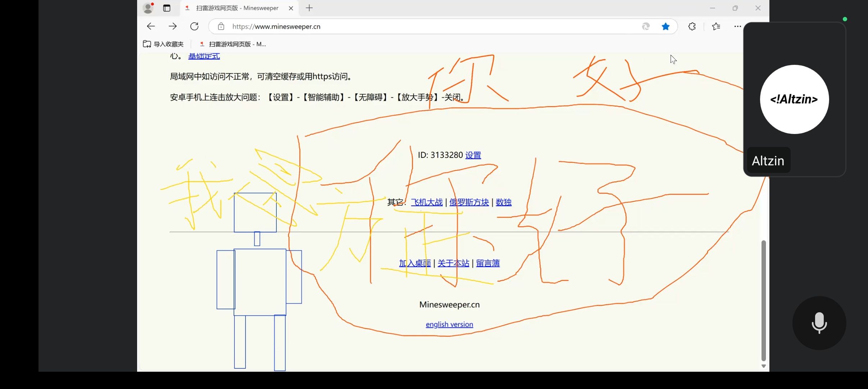The width and height of the screenshot is (868, 389).
Task: Click the blue favorites star icon
Action: pyautogui.click(x=665, y=26)
